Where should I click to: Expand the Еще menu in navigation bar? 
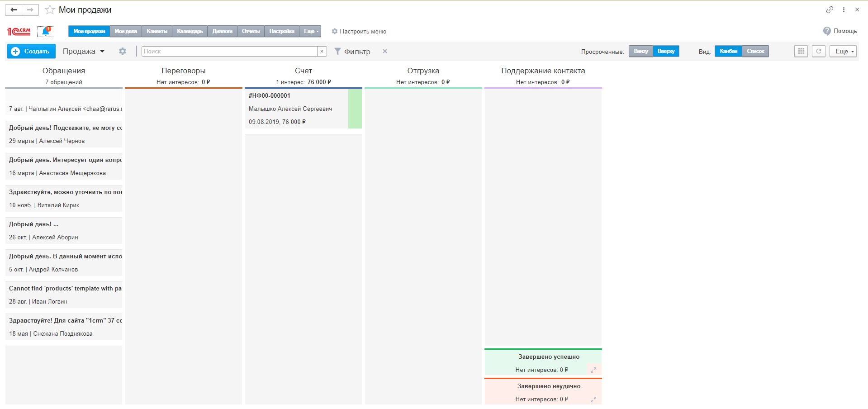[x=310, y=31]
